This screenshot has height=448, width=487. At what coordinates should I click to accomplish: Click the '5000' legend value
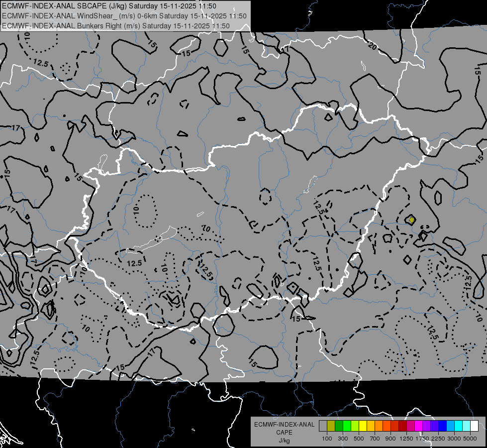(x=470, y=439)
